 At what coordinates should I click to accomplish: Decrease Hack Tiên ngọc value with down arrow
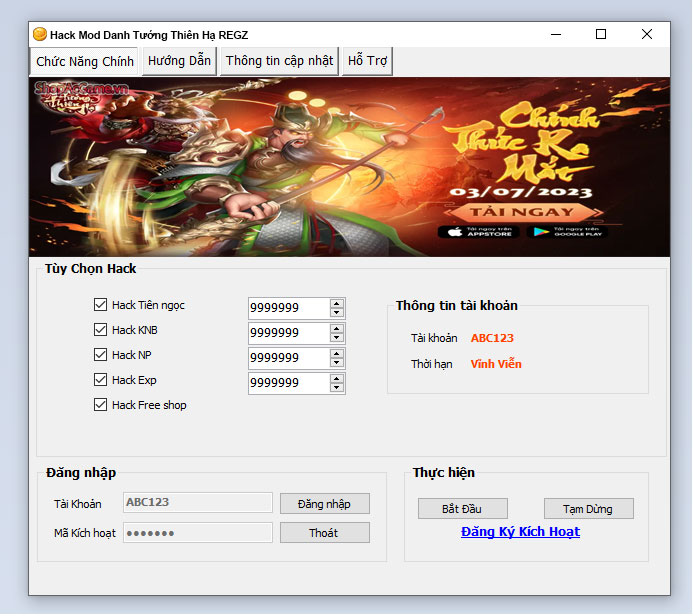click(336, 312)
